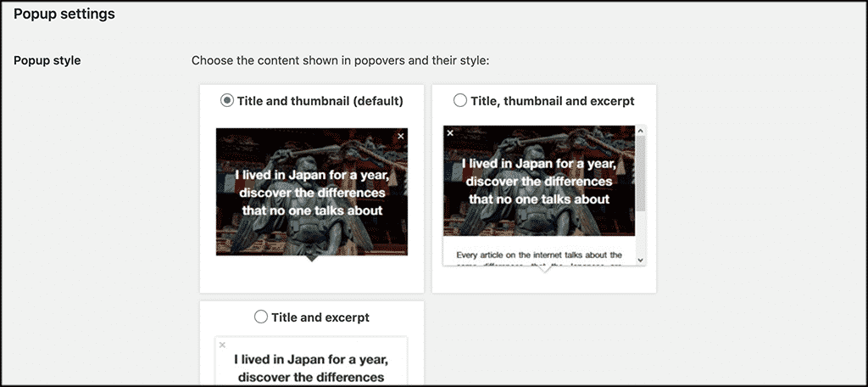Screen dimensions: 868x387
Task: Click scroll up arrow in excerpt preview
Action: click(641, 131)
